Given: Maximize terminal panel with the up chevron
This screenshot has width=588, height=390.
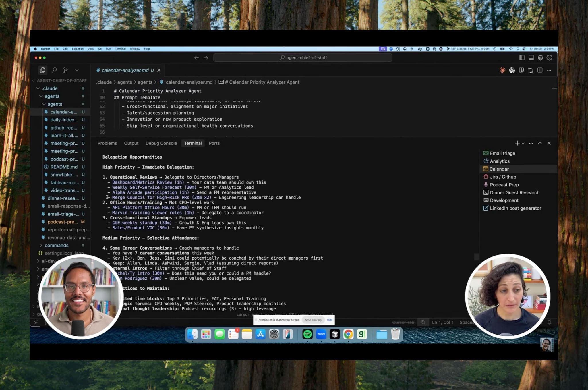Looking at the screenshot, I should 540,143.
